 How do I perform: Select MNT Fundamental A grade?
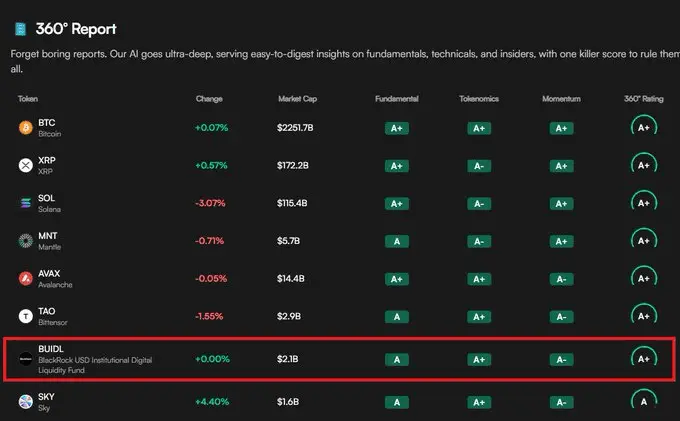pyautogui.click(x=397, y=241)
